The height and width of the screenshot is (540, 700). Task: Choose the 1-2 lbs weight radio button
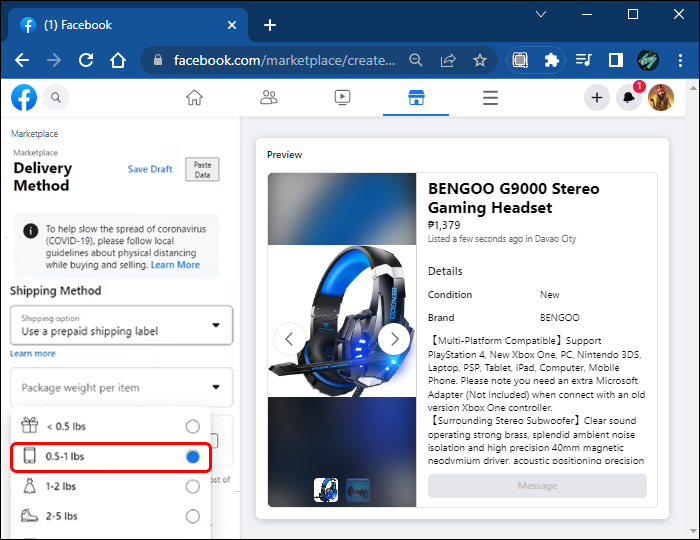pos(193,487)
